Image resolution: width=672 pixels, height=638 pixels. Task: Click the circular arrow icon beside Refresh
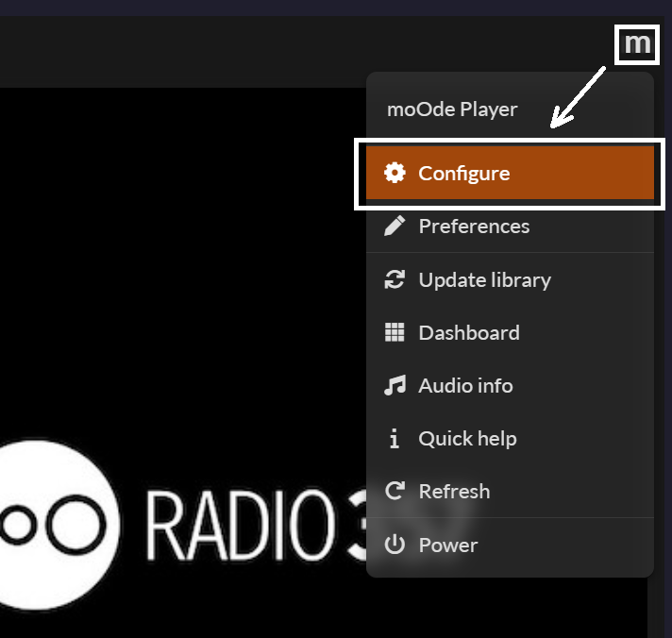pyautogui.click(x=395, y=491)
